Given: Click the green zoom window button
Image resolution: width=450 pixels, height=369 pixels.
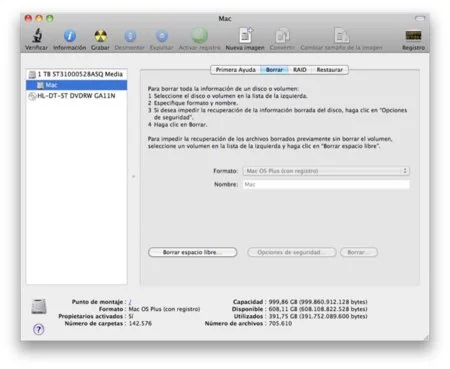Looking at the screenshot, I should tap(50, 18).
